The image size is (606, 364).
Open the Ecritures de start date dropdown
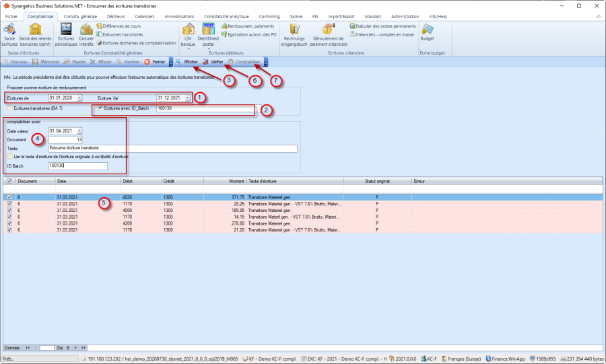tap(79, 98)
